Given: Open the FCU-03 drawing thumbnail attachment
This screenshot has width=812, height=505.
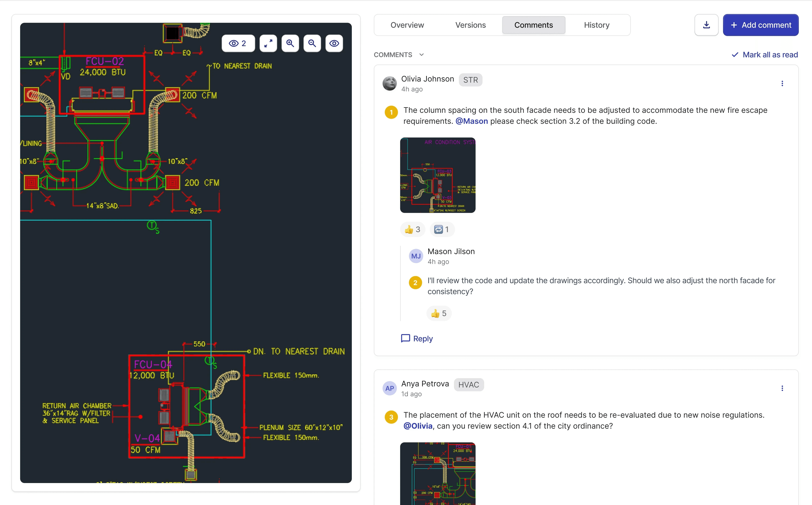Looking at the screenshot, I should click(x=437, y=175).
